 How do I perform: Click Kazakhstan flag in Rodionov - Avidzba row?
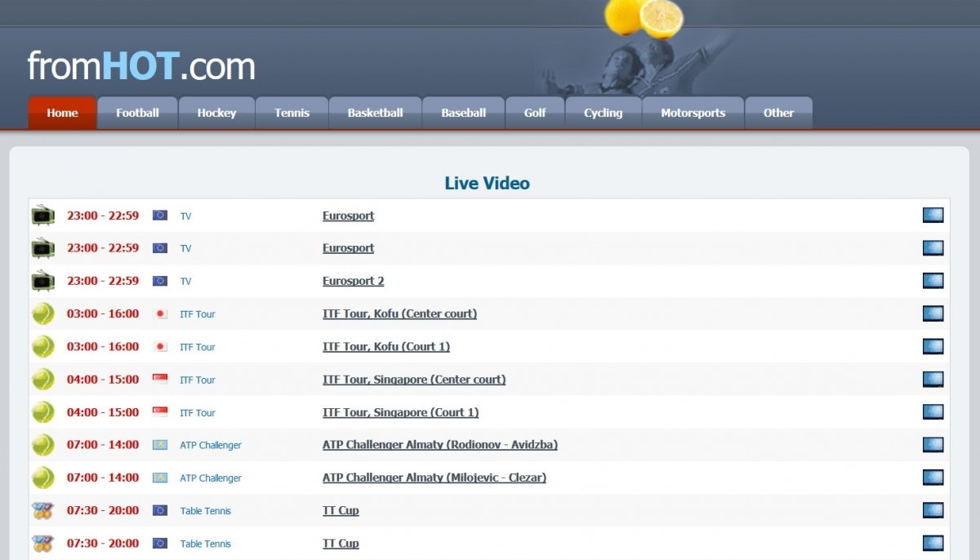coord(160,445)
